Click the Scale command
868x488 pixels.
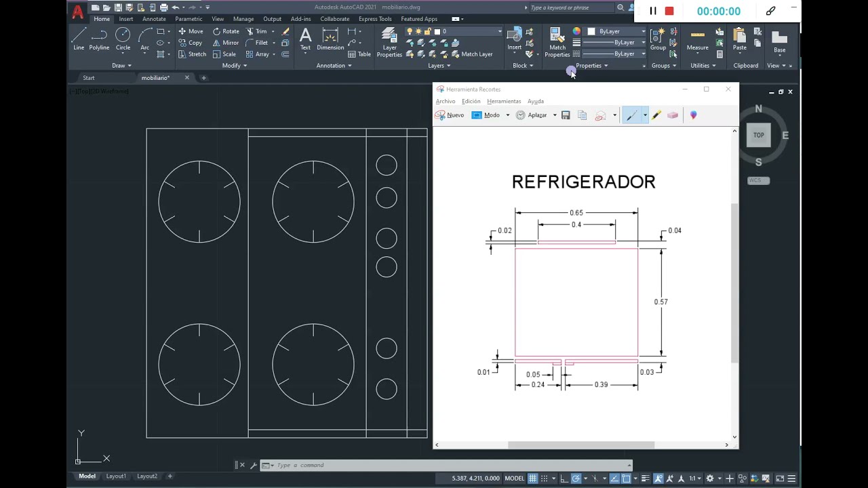click(x=224, y=54)
